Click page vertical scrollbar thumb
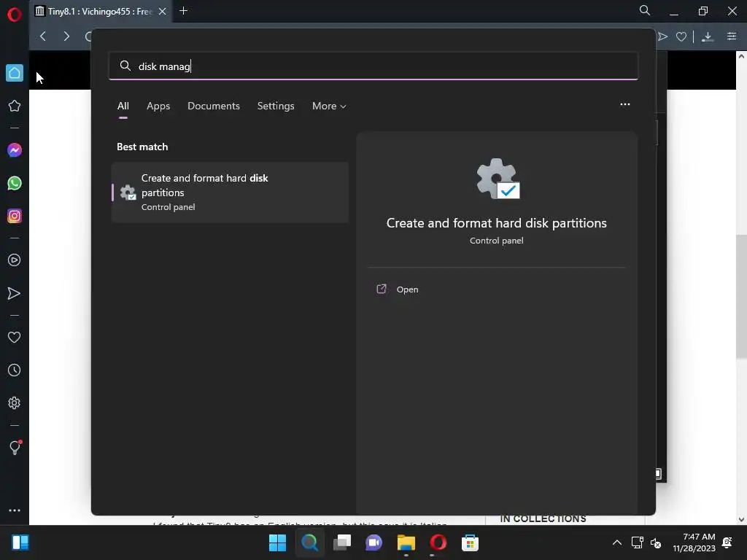Screen dimensions: 747x560 [x=741, y=297]
